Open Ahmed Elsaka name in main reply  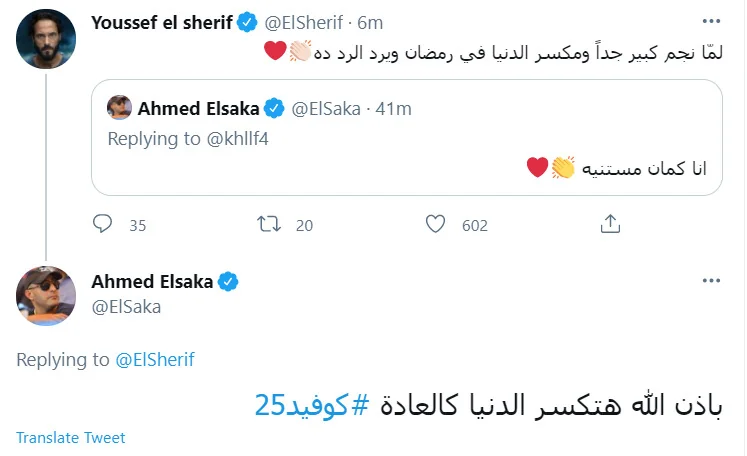coord(152,282)
